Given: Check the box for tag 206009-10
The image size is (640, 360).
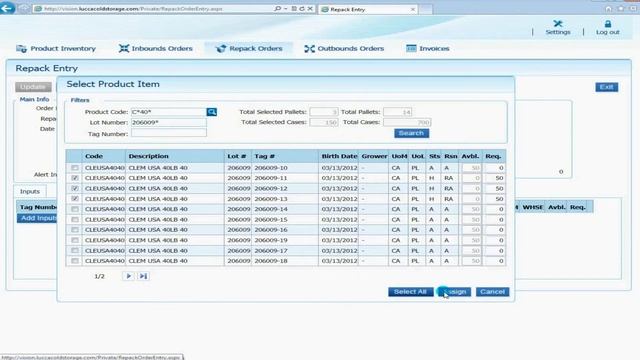Looking at the screenshot, I should point(75,168).
